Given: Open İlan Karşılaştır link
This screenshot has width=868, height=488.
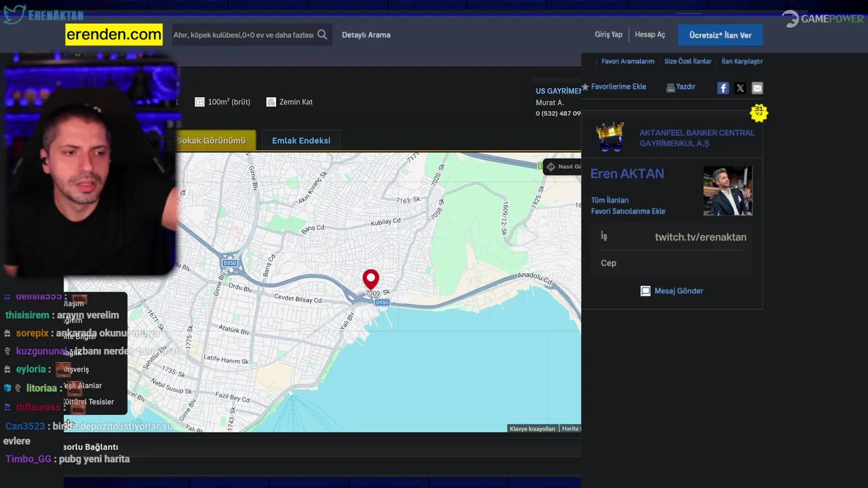Looking at the screenshot, I should point(742,61).
